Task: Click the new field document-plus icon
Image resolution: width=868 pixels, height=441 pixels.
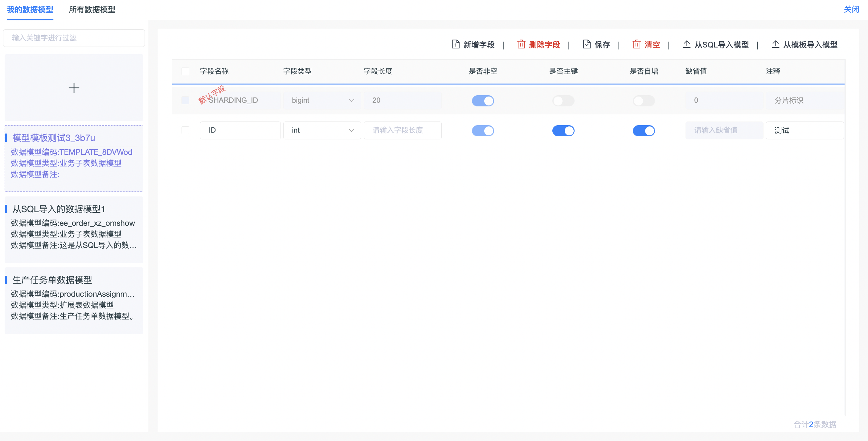Action: pos(456,44)
